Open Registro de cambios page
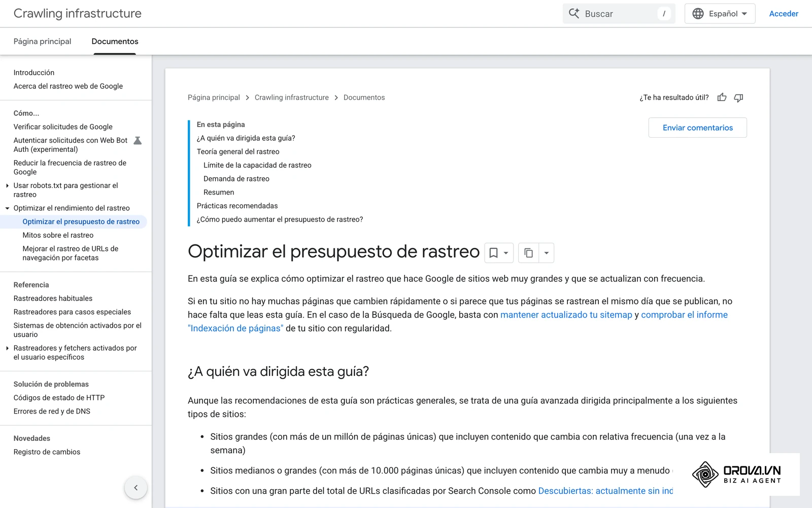Screen dimensions: 812x508 pos(47,452)
